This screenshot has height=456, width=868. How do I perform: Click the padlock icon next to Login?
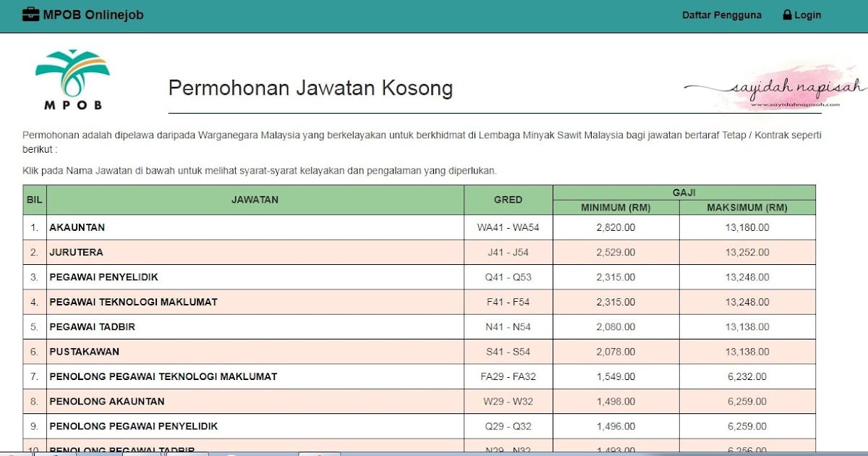[x=787, y=14]
